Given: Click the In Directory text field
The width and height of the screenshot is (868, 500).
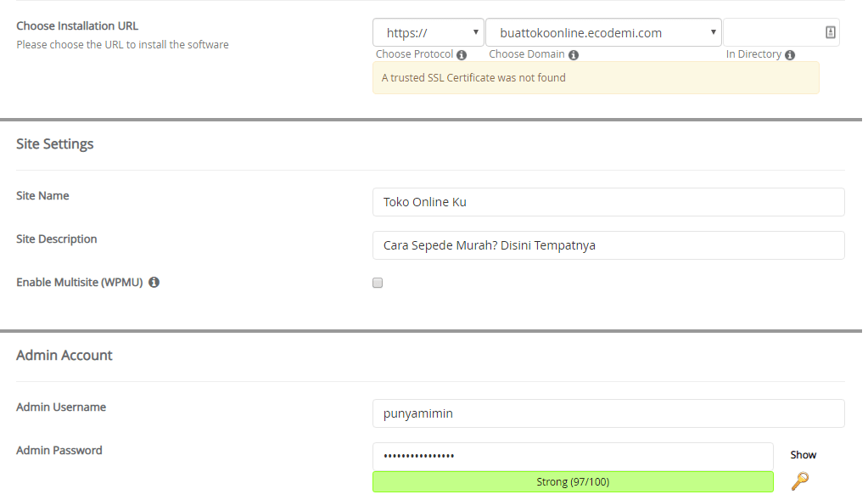Looking at the screenshot, I should click(x=772, y=33).
